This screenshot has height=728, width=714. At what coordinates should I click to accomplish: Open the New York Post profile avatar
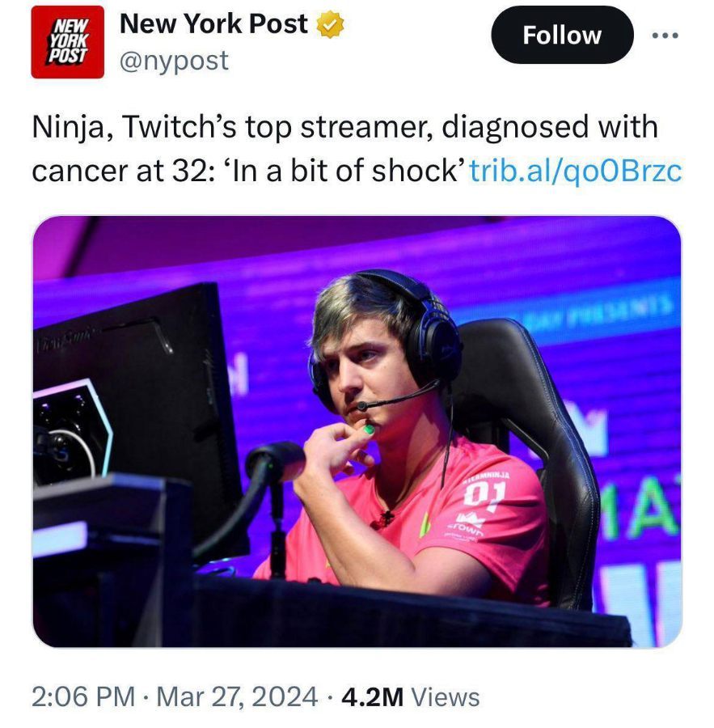(x=68, y=42)
